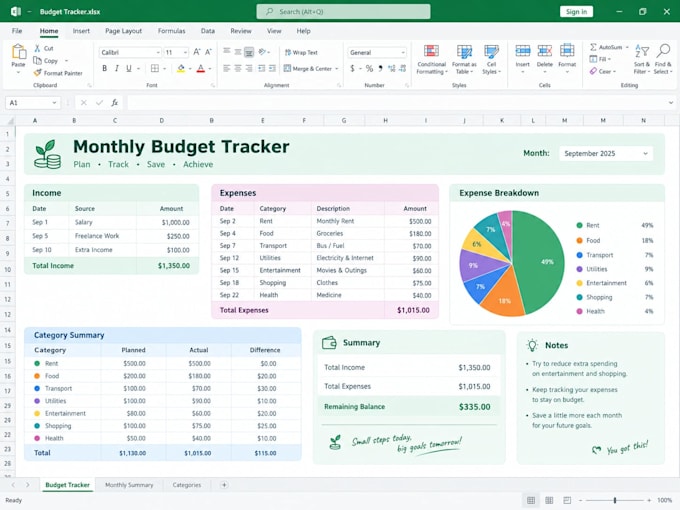Add a new sheet with plus button
This screenshot has width=680, height=510.
point(224,485)
